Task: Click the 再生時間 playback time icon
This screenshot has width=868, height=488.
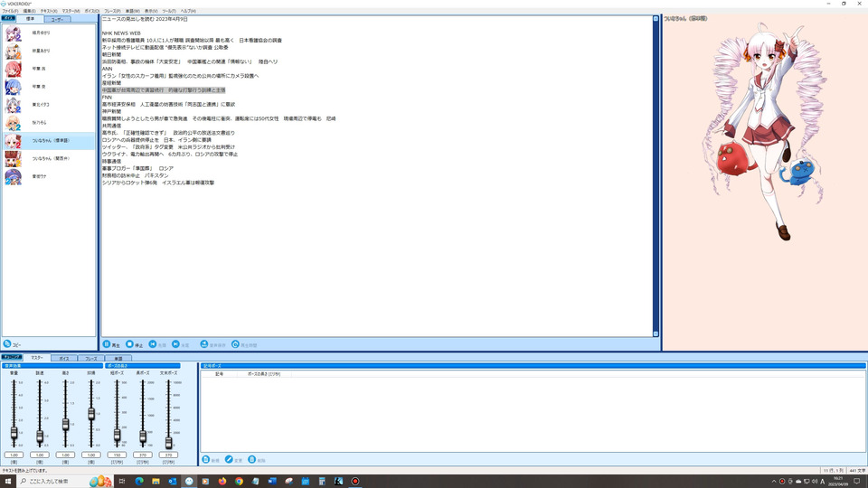Action: (x=235, y=344)
